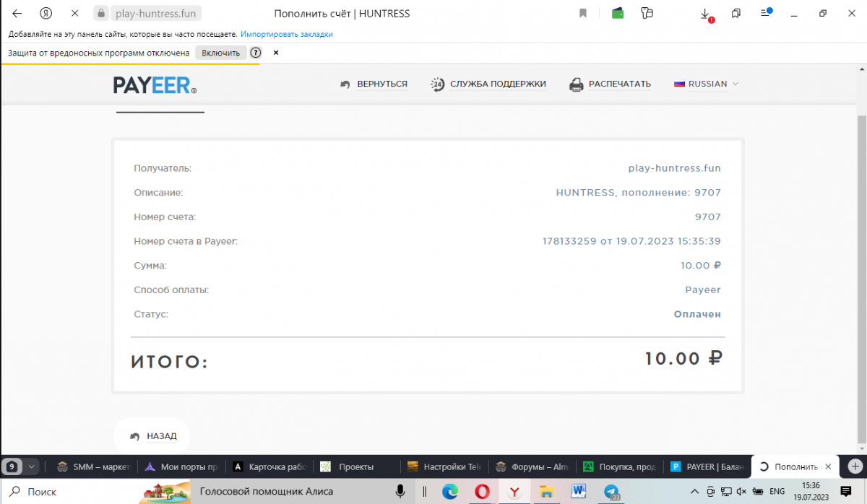Open a new tab with plus button
Viewport: 867px width, 504px height.
click(855, 466)
